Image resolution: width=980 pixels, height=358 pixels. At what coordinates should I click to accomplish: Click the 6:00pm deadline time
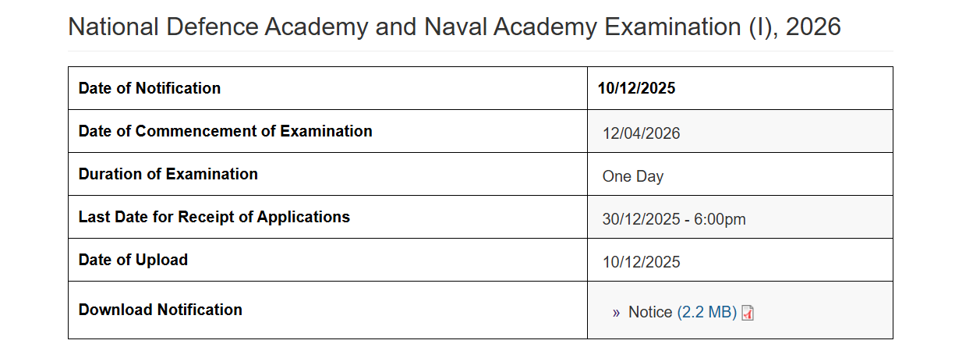[x=720, y=219]
